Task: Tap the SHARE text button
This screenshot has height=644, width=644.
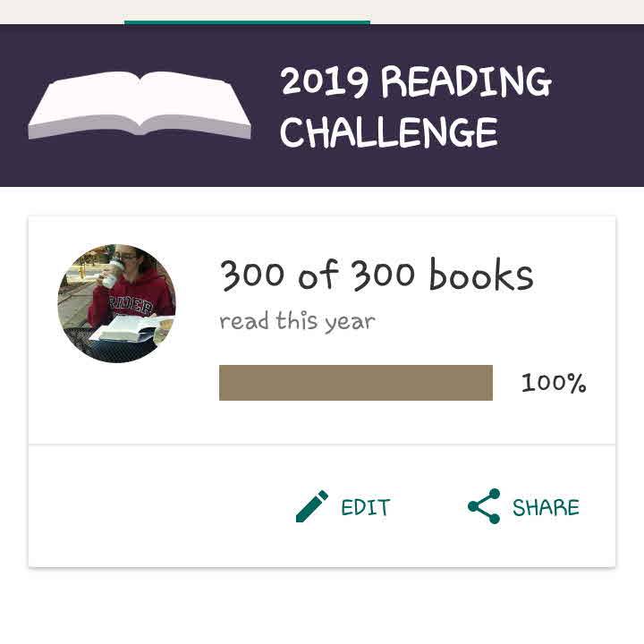Action: click(x=546, y=508)
